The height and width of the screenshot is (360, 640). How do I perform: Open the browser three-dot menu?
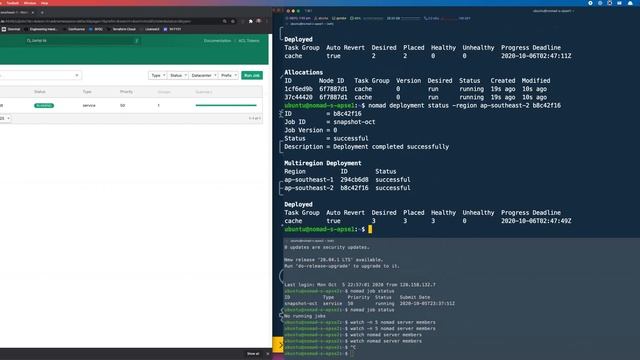(x=267, y=21)
